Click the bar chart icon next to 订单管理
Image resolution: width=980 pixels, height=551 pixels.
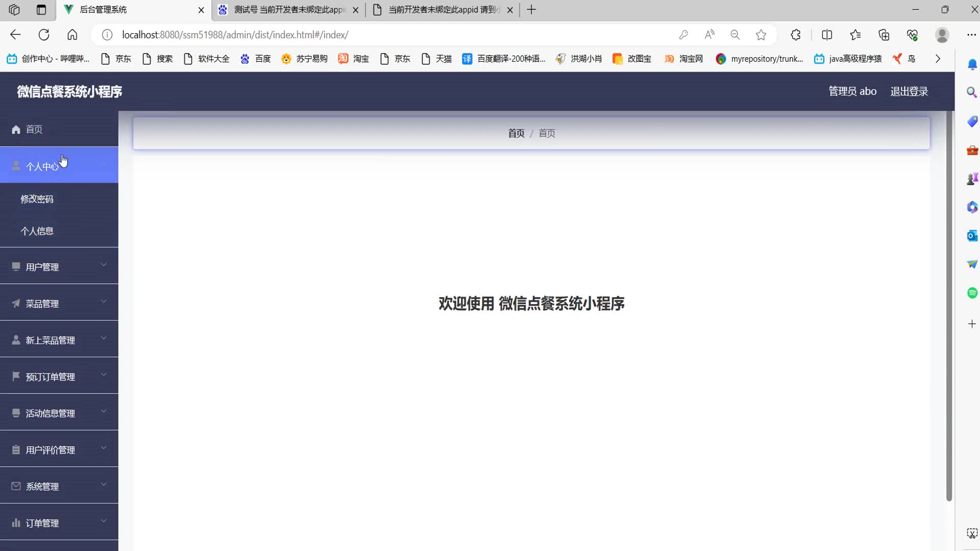(x=16, y=523)
